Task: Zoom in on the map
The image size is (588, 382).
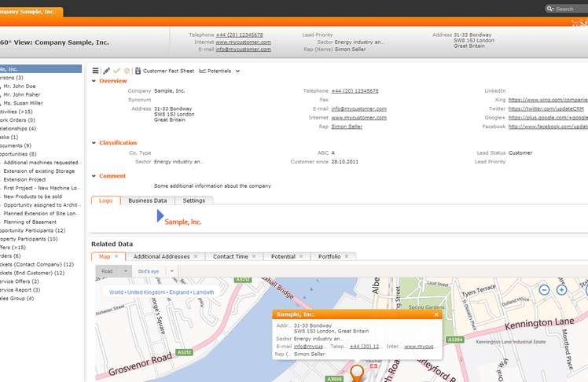Action: tap(561, 290)
